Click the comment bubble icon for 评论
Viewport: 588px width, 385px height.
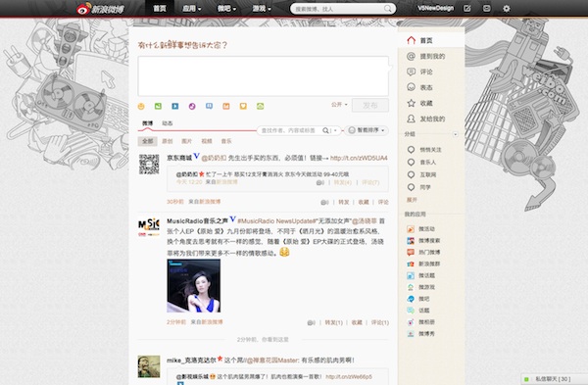tap(411, 72)
